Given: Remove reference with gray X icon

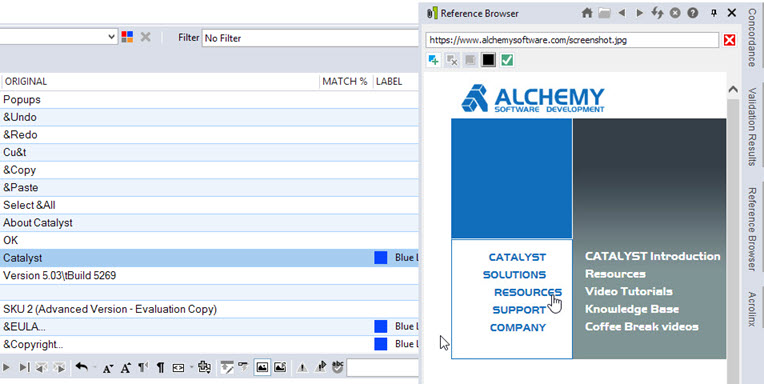Looking at the screenshot, I should tap(452, 60).
